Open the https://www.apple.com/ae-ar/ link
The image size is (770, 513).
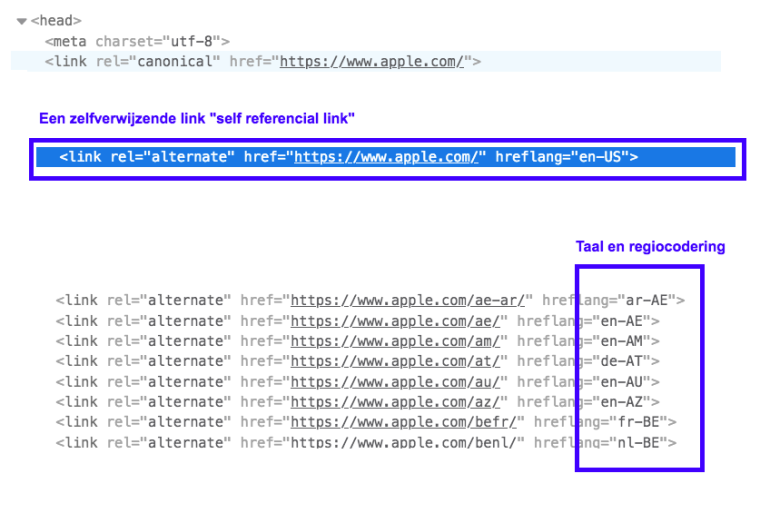tap(408, 300)
